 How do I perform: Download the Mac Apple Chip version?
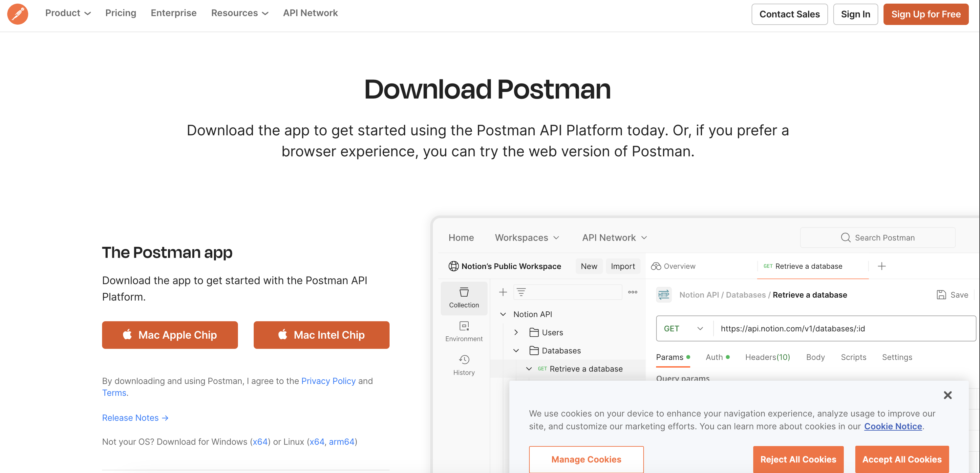170,335
